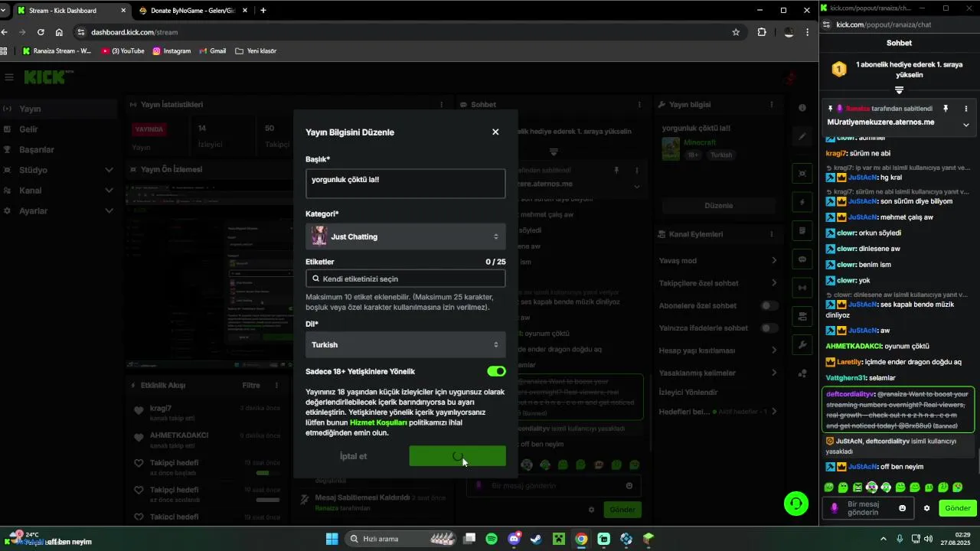The image size is (980, 551).
Task: Open the Instagram bookmark
Action: click(x=171, y=51)
